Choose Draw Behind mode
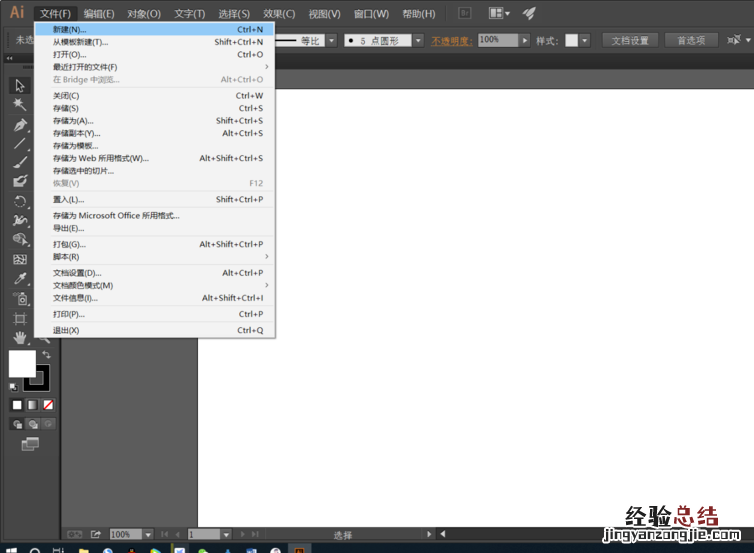Screen dimensions: 754x553 [x=33, y=424]
